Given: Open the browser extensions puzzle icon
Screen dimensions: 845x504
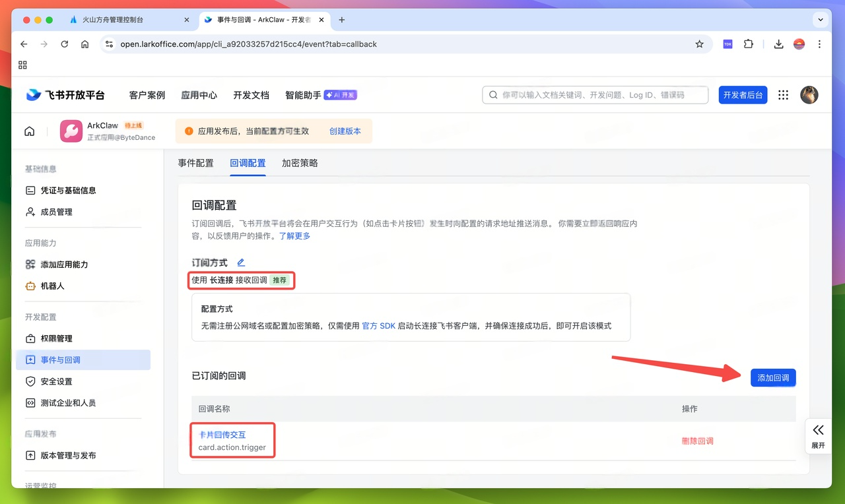Looking at the screenshot, I should coord(748,44).
